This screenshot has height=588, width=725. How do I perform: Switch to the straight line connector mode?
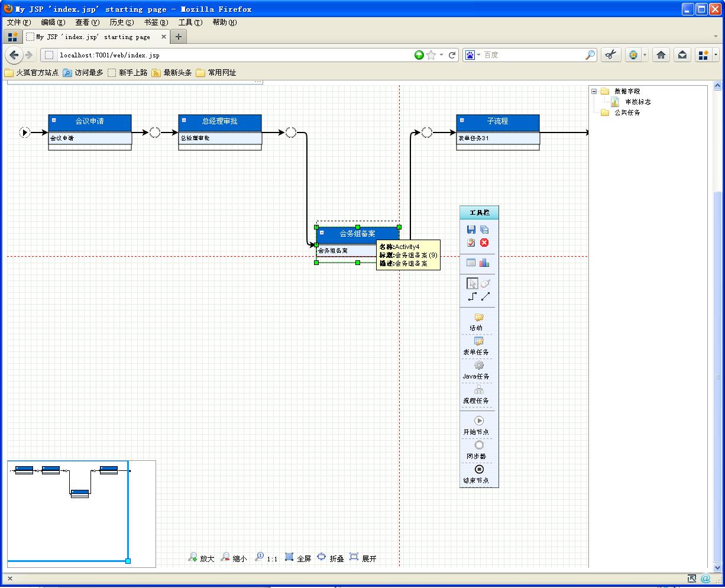tap(485, 296)
